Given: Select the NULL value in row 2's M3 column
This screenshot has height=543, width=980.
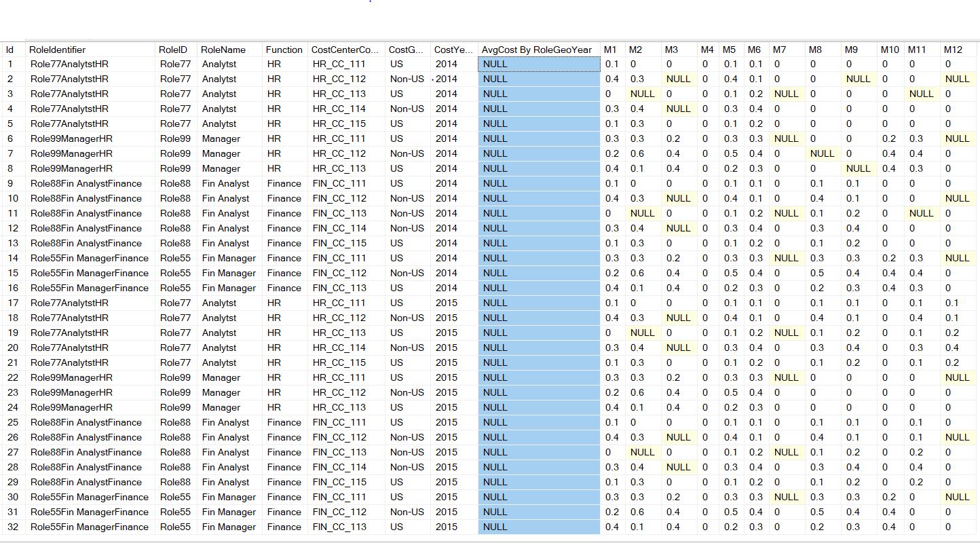Looking at the screenshot, I should point(679,79).
